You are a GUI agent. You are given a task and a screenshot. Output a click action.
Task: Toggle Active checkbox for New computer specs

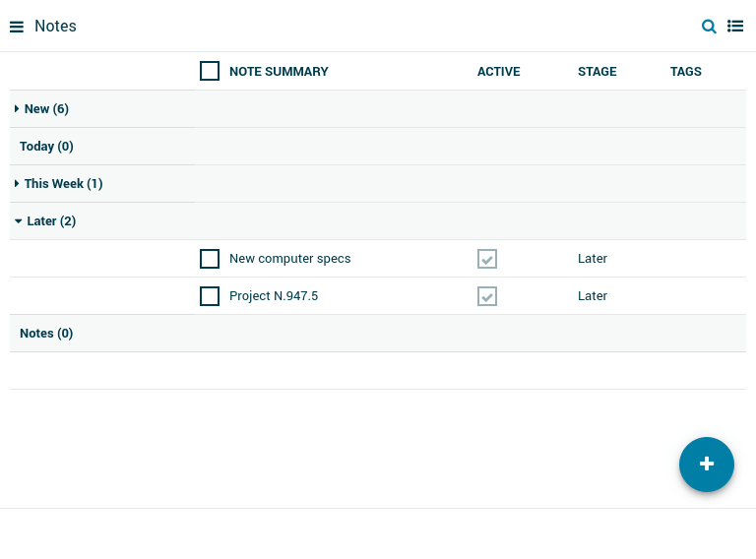coord(487,259)
